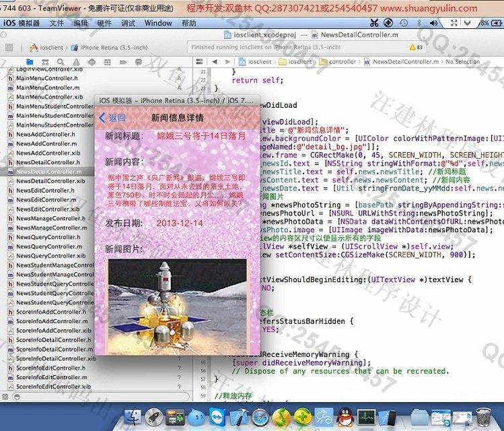Open Activity Monitor in the Dock
504x431 pixels.
coord(367,418)
